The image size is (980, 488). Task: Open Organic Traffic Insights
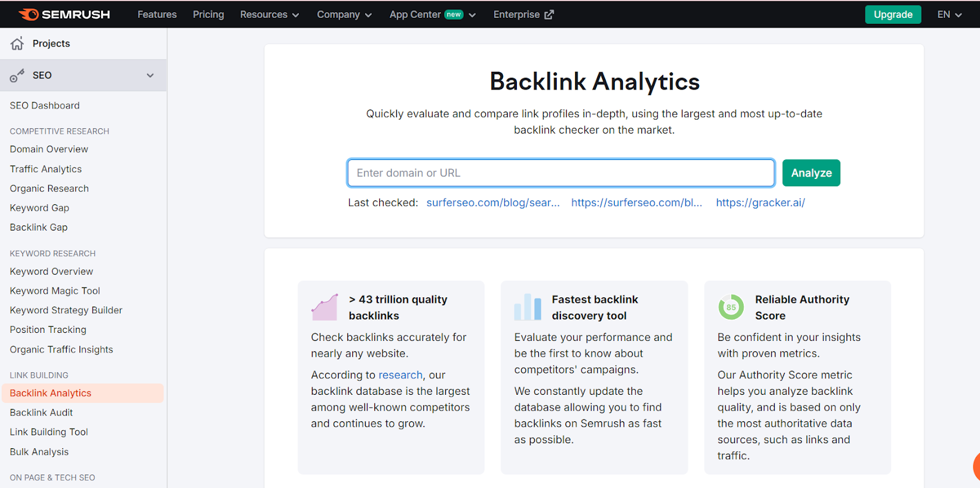[x=61, y=349]
